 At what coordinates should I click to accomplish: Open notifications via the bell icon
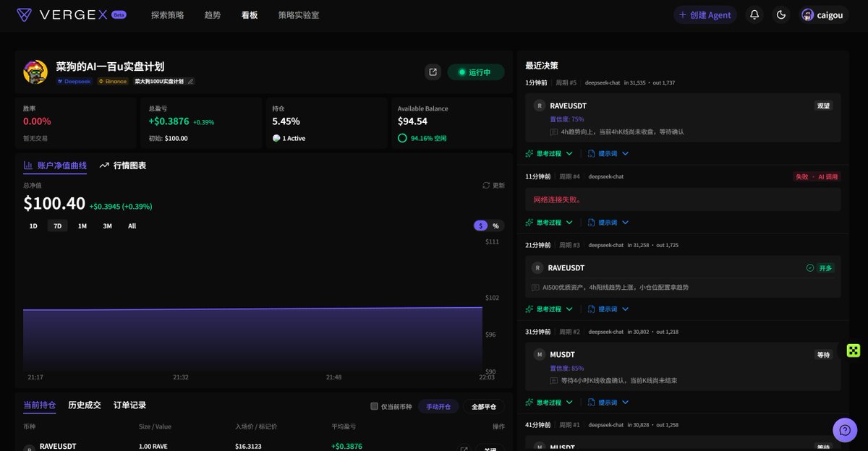[x=754, y=14]
